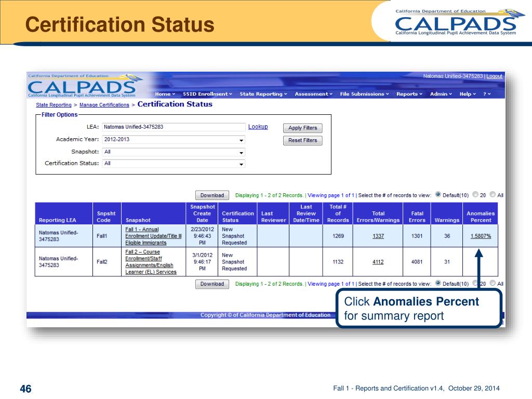The image size is (532, 399).
Task: Open the question mark menu
Action: pyautogui.click(x=486, y=94)
